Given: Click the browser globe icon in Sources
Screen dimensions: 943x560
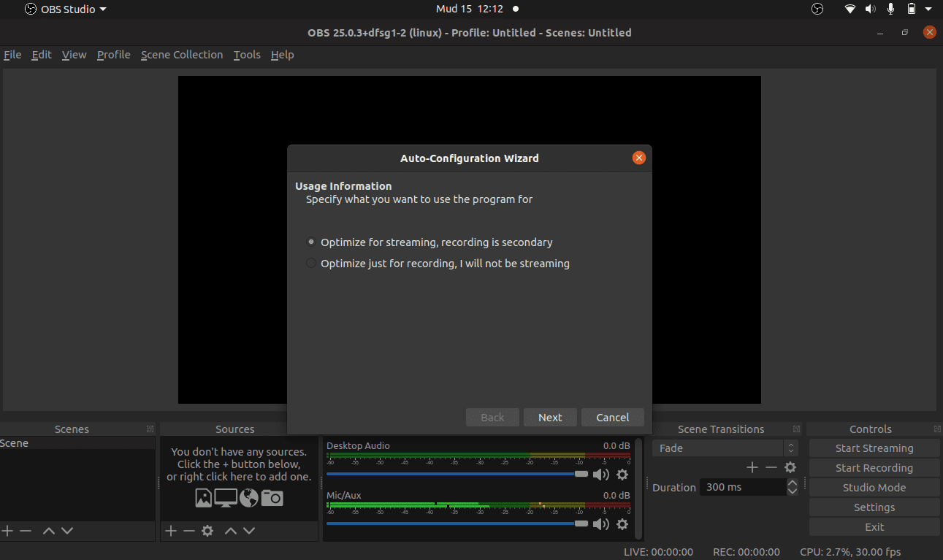Looking at the screenshot, I should pyautogui.click(x=249, y=498).
